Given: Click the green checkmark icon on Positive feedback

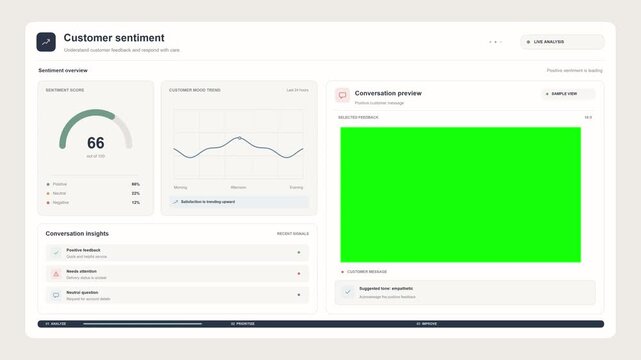Looking at the screenshot, I should coord(56,253).
